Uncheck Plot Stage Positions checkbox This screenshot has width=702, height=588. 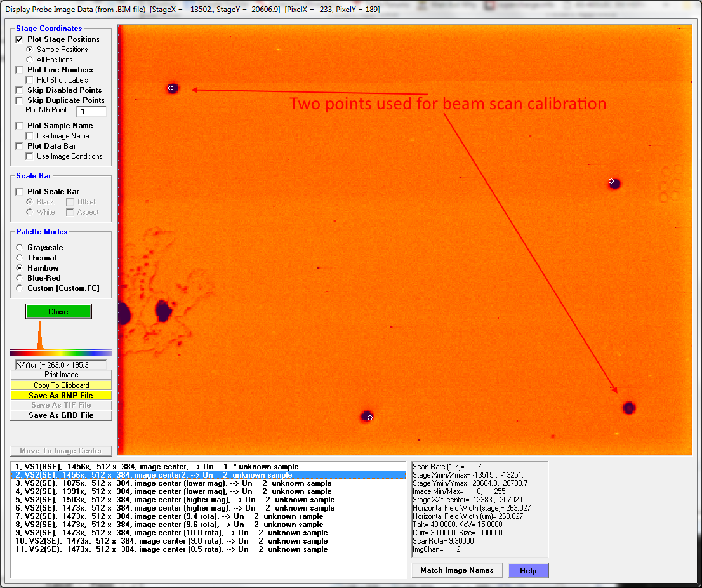20,39
